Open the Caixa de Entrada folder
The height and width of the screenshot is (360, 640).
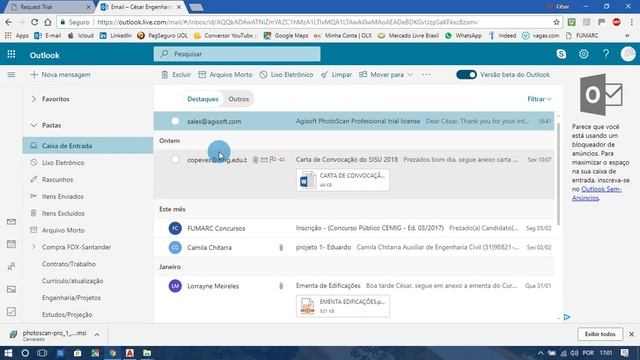click(x=88, y=146)
